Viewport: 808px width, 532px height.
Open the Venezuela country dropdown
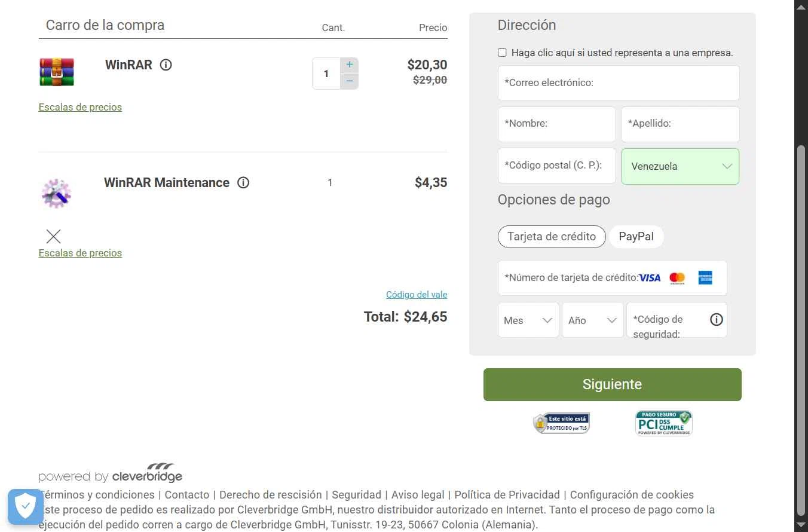tap(680, 166)
